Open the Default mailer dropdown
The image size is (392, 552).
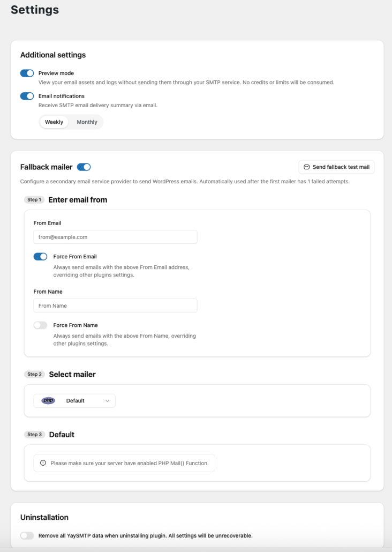[x=74, y=400]
